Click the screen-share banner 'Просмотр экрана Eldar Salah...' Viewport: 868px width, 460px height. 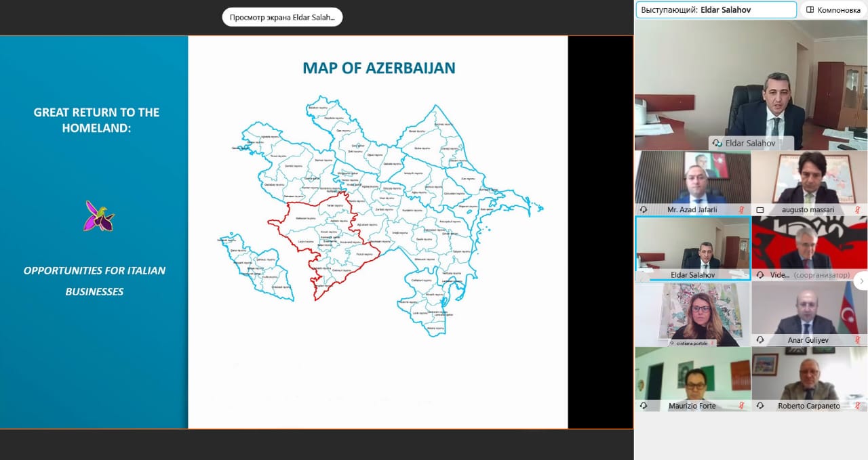click(282, 18)
